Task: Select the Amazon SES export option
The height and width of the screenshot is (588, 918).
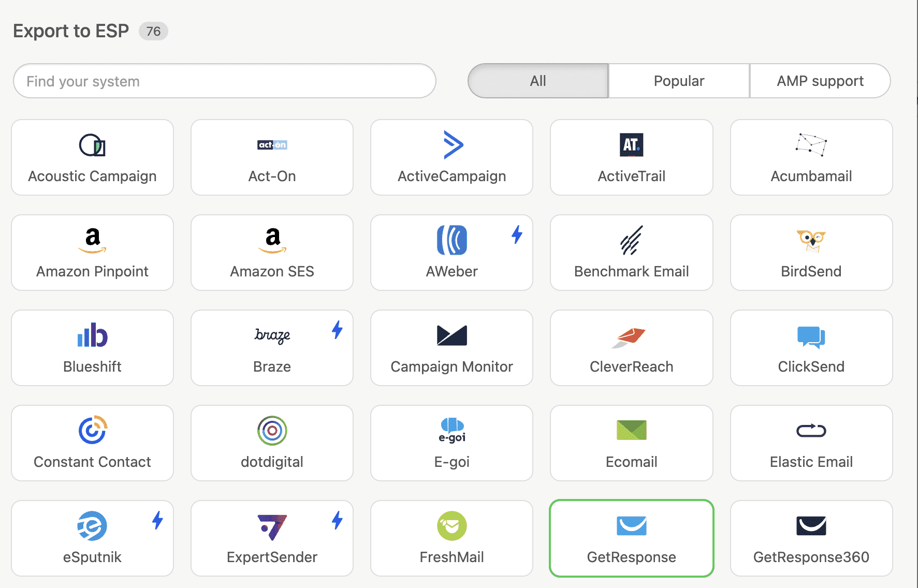Action: [x=272, y=253]
